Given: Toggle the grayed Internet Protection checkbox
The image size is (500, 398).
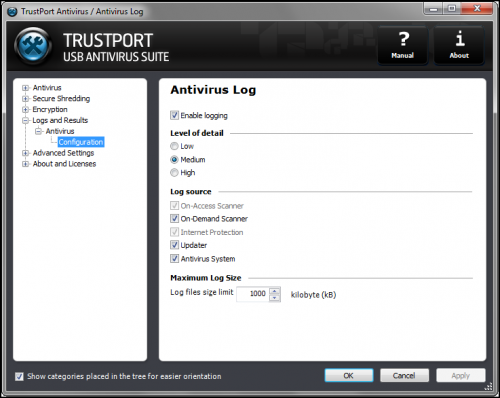Looking at the screenshot, I should tap(174, 232).
